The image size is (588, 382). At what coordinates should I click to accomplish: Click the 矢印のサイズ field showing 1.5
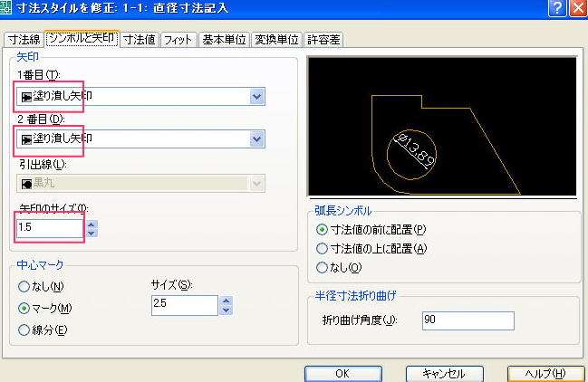click(50, 228)
